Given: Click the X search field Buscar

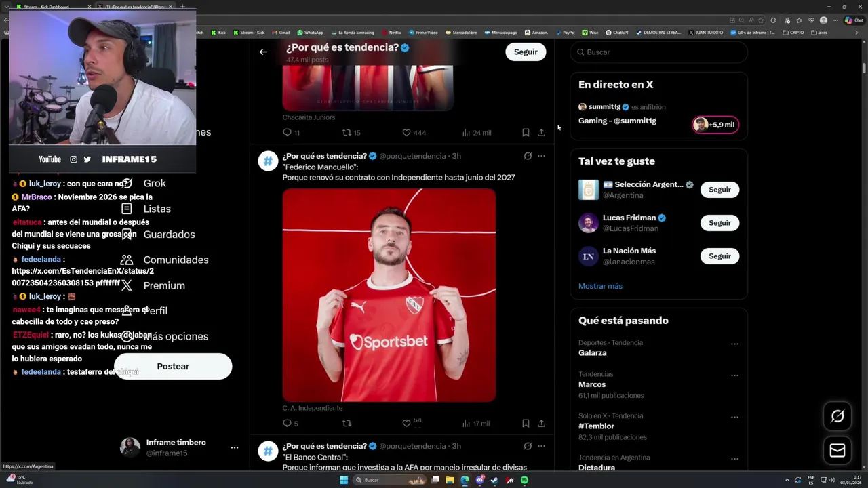Looking at the screenshot, I should [658, 52].
